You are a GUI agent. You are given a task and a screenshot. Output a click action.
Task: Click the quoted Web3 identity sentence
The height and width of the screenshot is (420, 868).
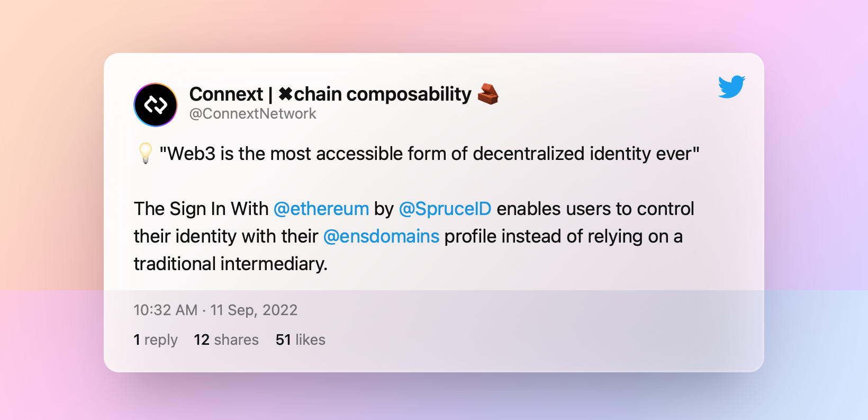(x=429, y=154)
